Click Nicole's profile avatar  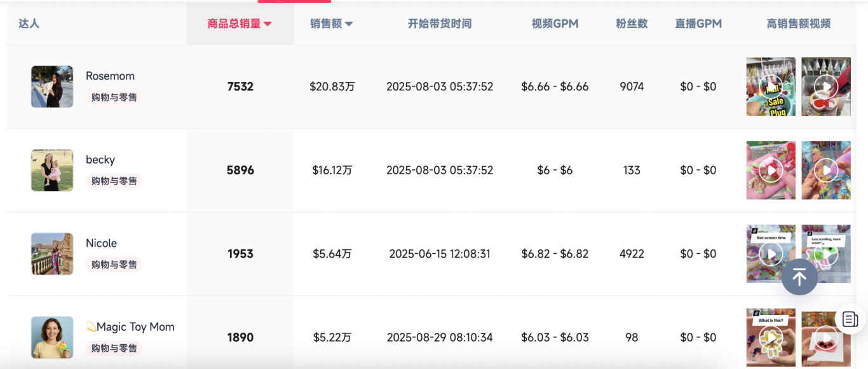(x=52, y=253)
